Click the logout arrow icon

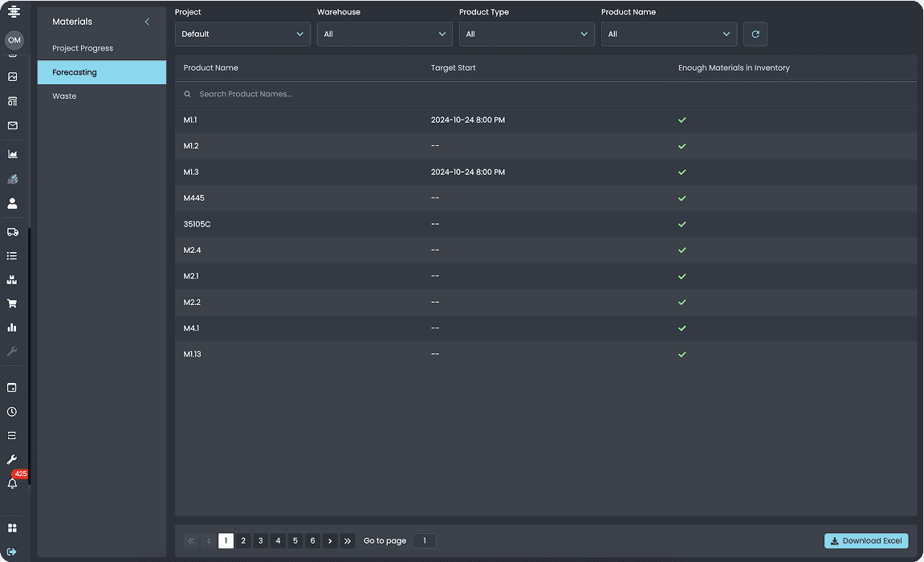click(x=12, y=552)
